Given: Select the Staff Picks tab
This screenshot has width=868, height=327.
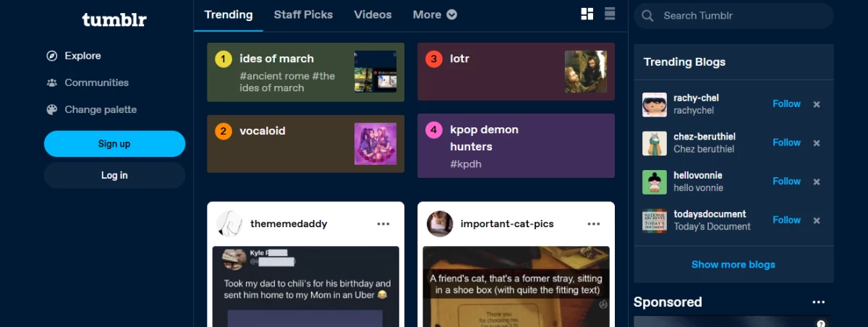Looking at the screenshot, I should tap(303, 14).
